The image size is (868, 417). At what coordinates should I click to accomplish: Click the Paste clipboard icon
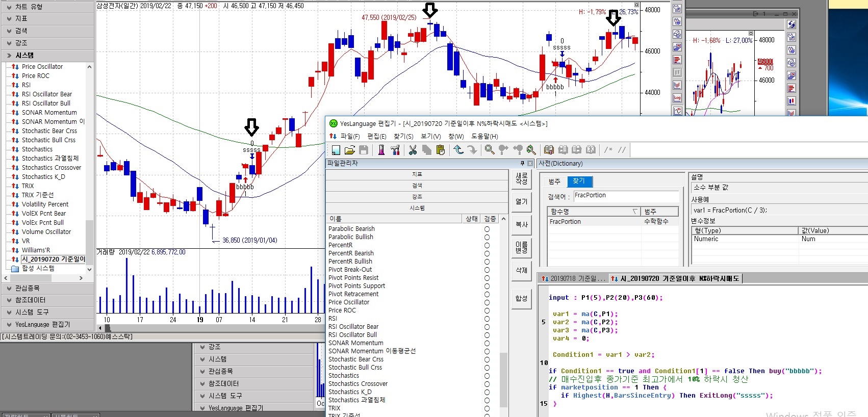pyautogui.click(x=441, y=150)
